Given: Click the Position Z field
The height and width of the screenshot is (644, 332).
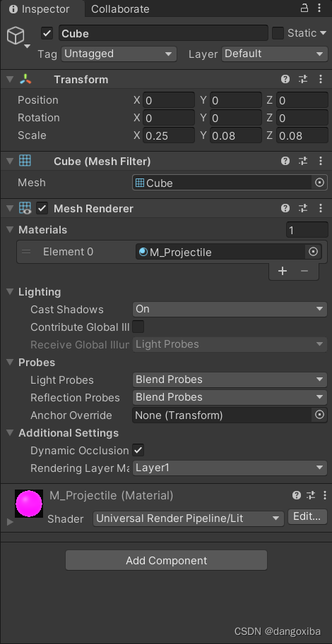Looking at the screenshot, I should point(302,100).
